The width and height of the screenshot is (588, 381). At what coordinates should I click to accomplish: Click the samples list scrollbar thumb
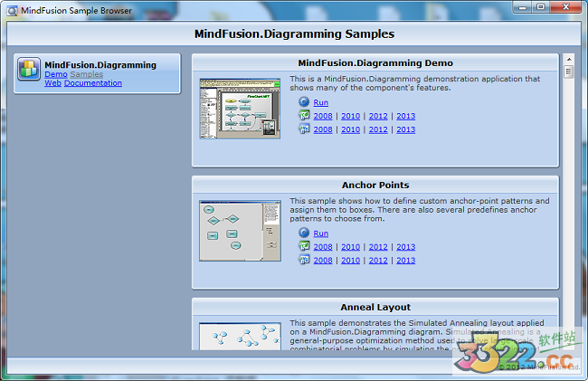[x=569, y=71]
